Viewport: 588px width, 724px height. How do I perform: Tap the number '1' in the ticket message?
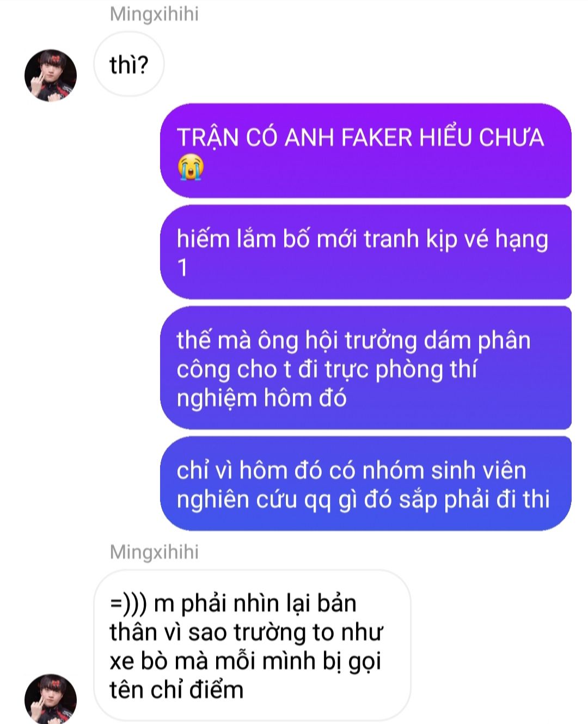tap(182, 268)
